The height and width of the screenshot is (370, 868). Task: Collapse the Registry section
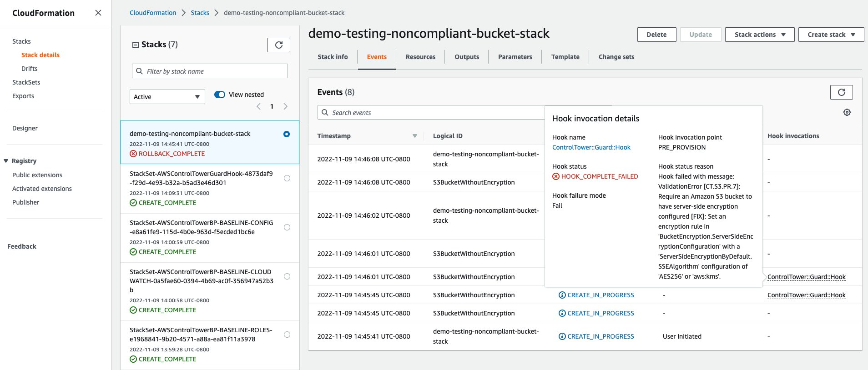click(x=6, y=161)
